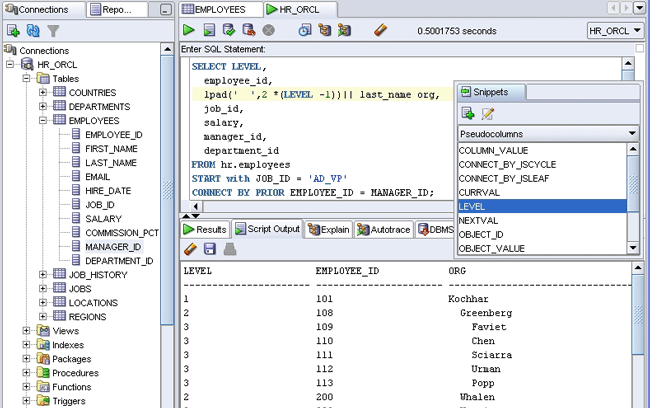The width and height of the screenshot is (650, 408).
Task: Select the SALARY column in tree
Action: tap(103, 218)
